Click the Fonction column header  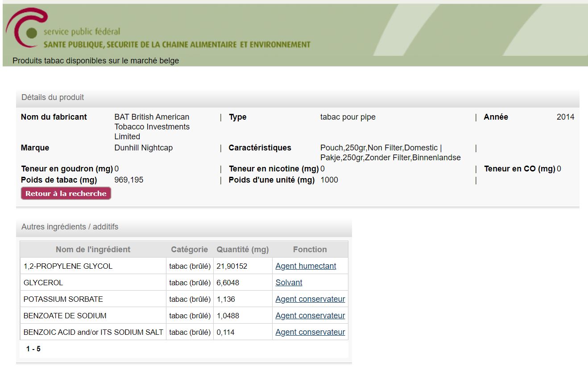310,250
